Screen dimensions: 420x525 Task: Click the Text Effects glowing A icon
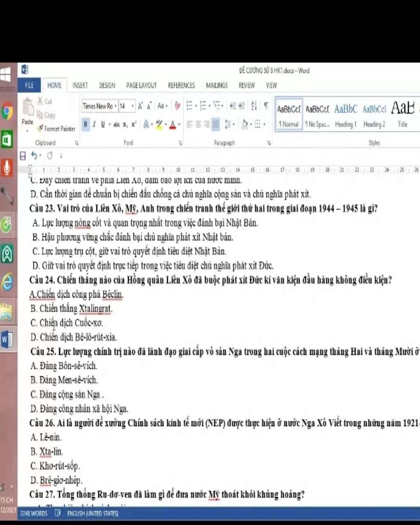[146, 124]
